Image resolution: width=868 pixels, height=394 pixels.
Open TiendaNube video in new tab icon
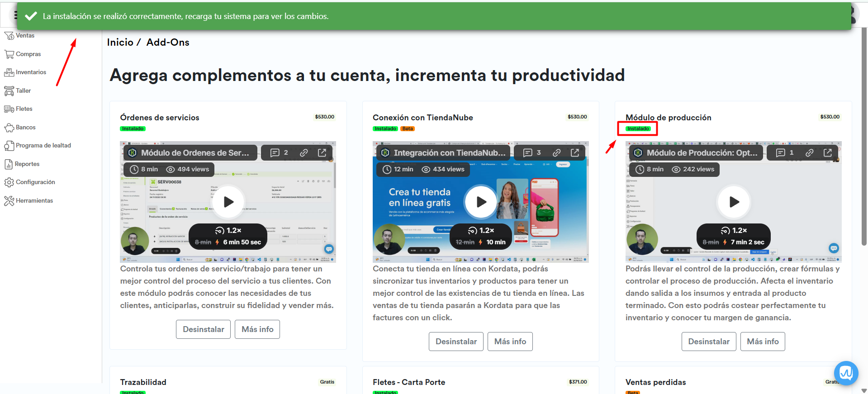574,153
